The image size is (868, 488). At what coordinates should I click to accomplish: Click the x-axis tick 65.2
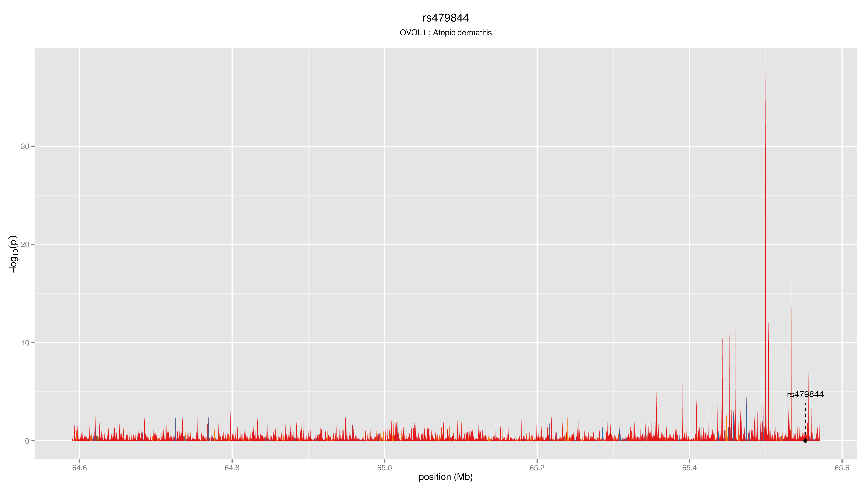(x=537, y=468)
